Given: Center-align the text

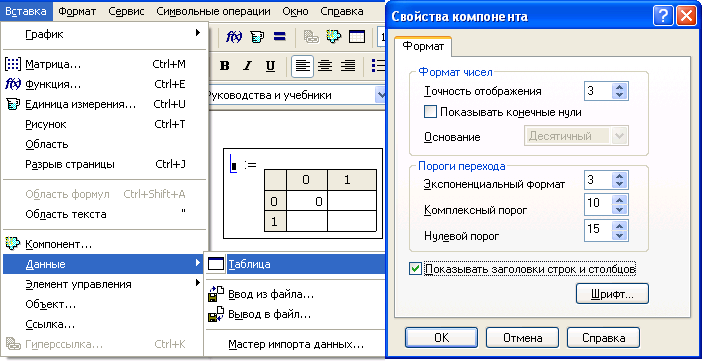Looking at the screenshot, I should tap(325, 66).
